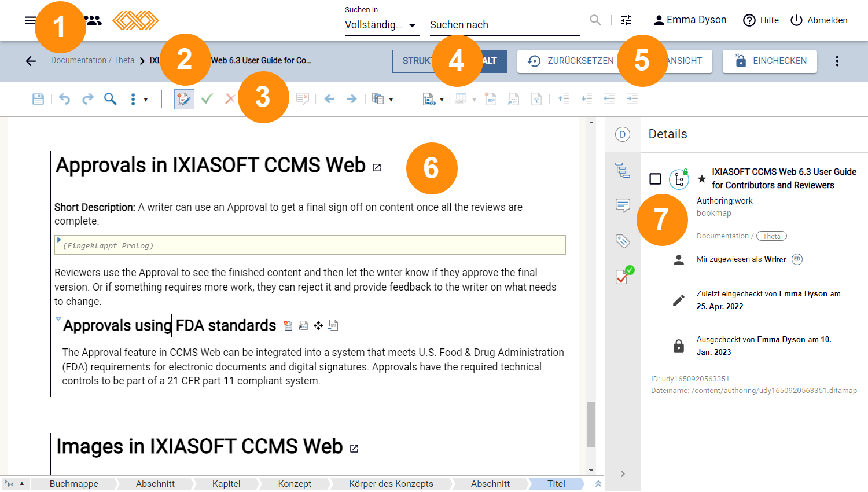The width and height of the screenshot is (868, 492).
Task: Click the EINCHECKEN button
Action: click(770, 61)
